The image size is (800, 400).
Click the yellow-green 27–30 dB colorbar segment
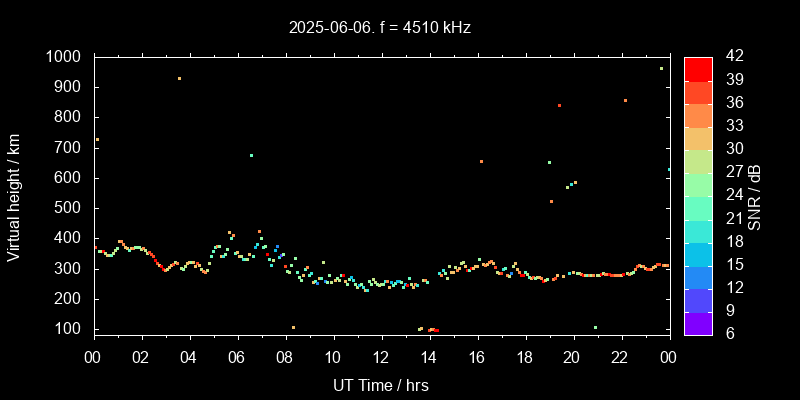coord(698,160)
